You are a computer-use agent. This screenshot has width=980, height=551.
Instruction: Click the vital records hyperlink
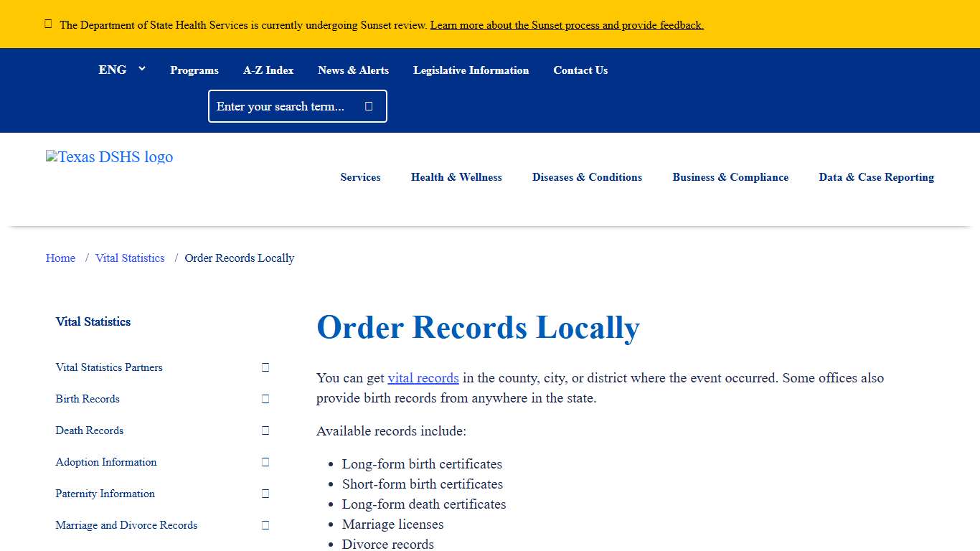pyautogui.click(x=423, y=377)
